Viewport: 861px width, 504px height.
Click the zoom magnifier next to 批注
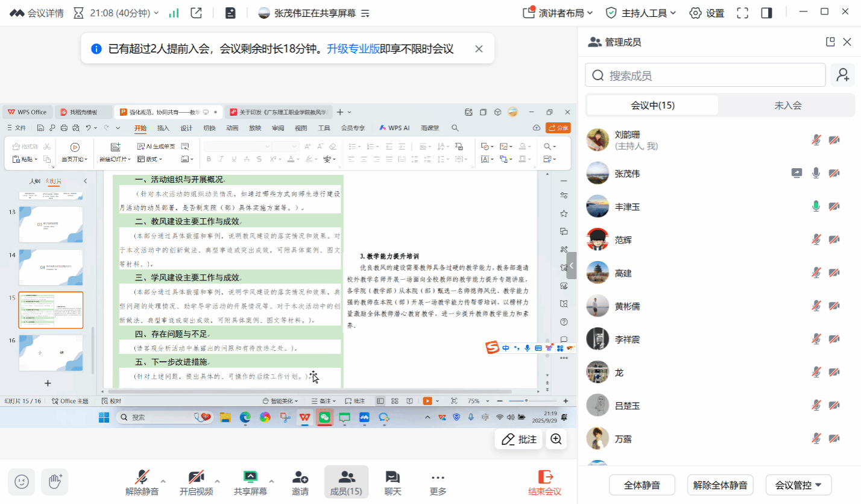(556, 439)
